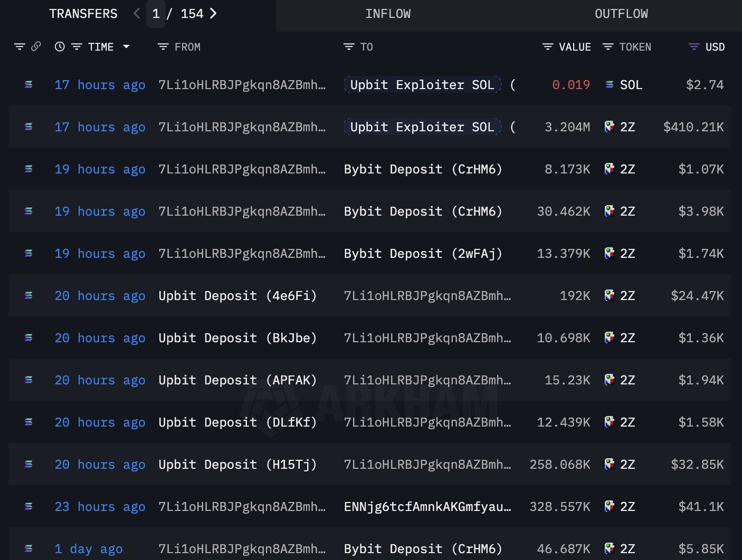Click the TO column filter icon

click(347, 46)
